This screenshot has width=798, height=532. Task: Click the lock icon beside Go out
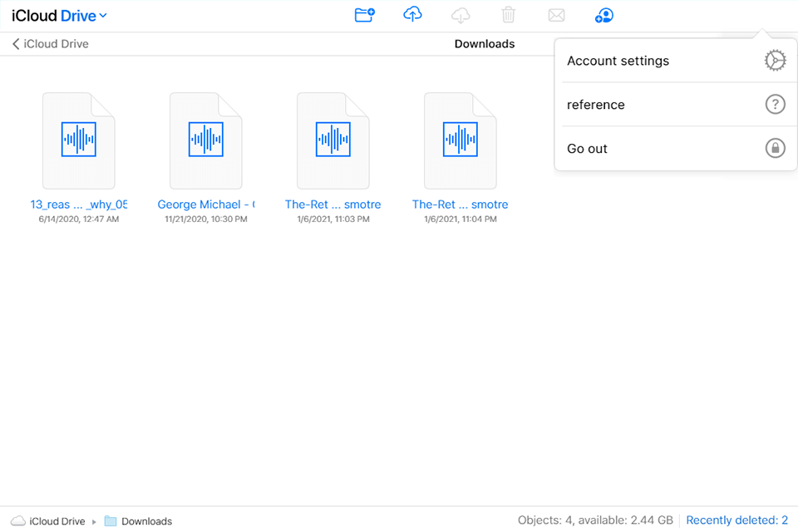coord(775,148)
